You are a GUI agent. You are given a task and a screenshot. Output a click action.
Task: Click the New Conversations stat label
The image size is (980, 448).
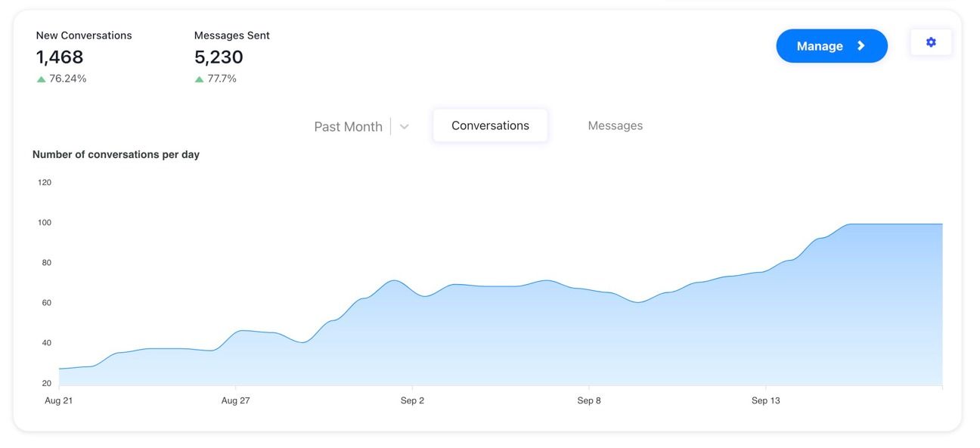84,36
